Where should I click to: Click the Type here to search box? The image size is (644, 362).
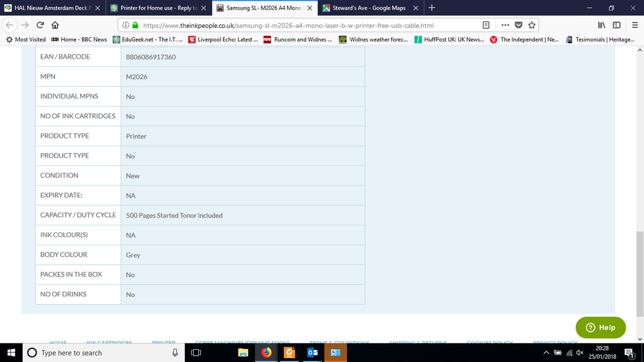point(104,352)
